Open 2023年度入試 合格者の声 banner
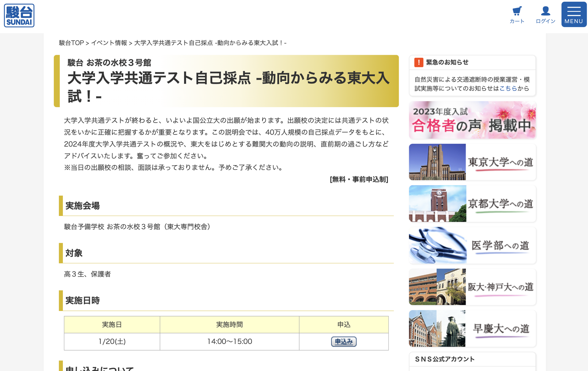This screenshot has width=588, height=371. click(472, 120)
